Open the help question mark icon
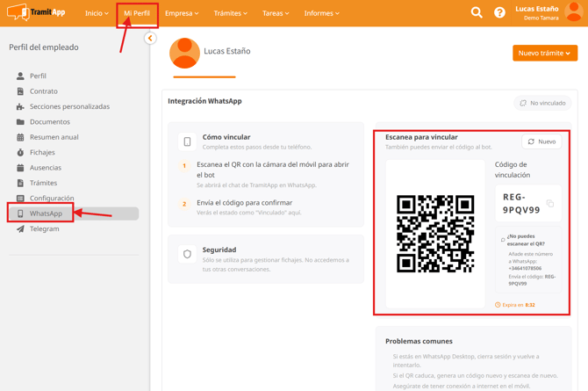The image size is (588, 391). [x=499, y=13]
